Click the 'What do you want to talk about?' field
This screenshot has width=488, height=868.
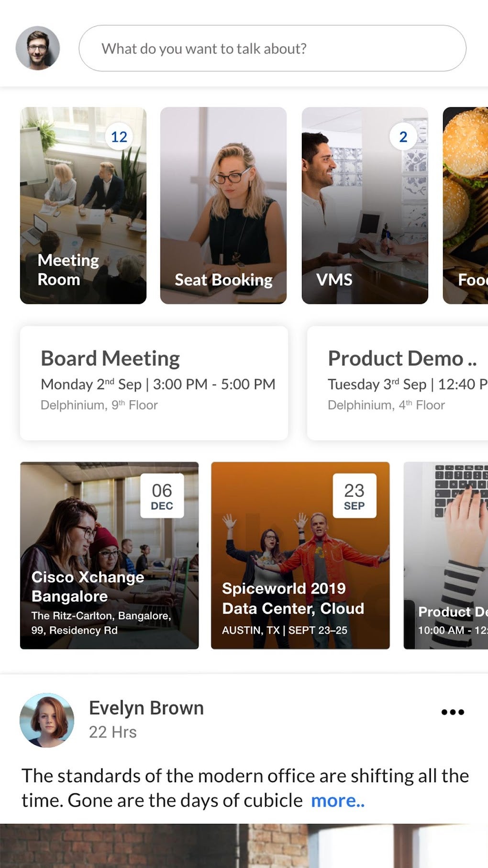[x=272, y=48]
